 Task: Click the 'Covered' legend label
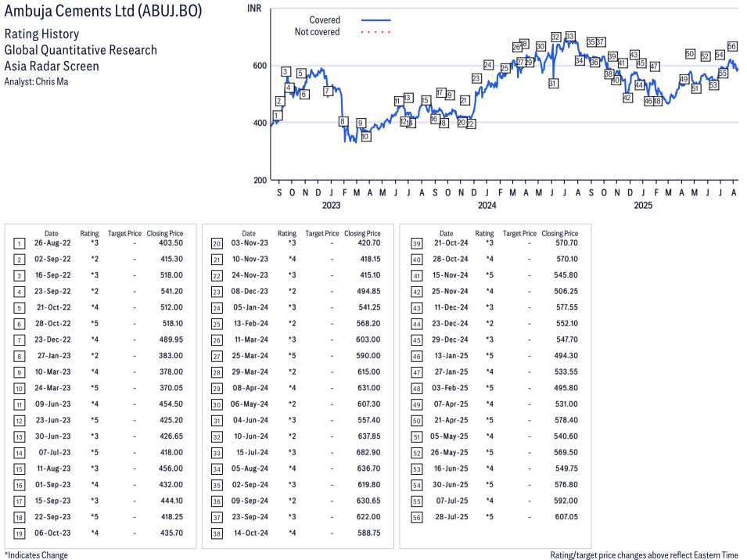click(325, 20)
